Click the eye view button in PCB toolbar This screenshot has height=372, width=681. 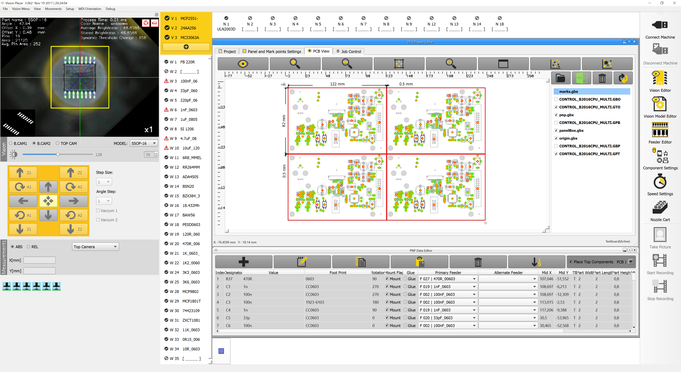[x=243, y=64]
